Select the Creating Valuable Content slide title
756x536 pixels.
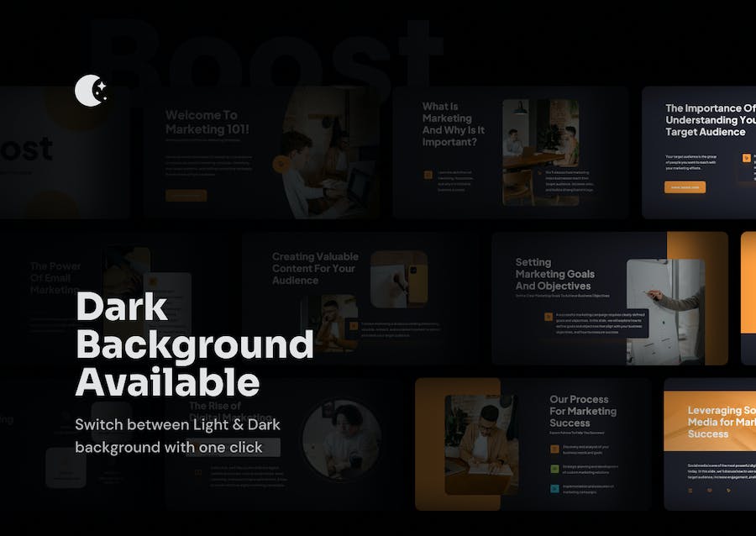coord(315,268)
